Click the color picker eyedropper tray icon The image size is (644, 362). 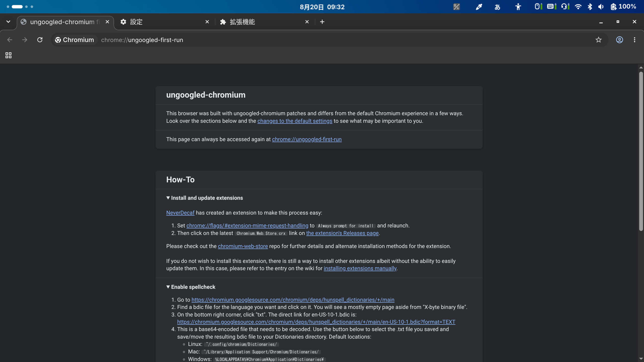click(479, 7)
